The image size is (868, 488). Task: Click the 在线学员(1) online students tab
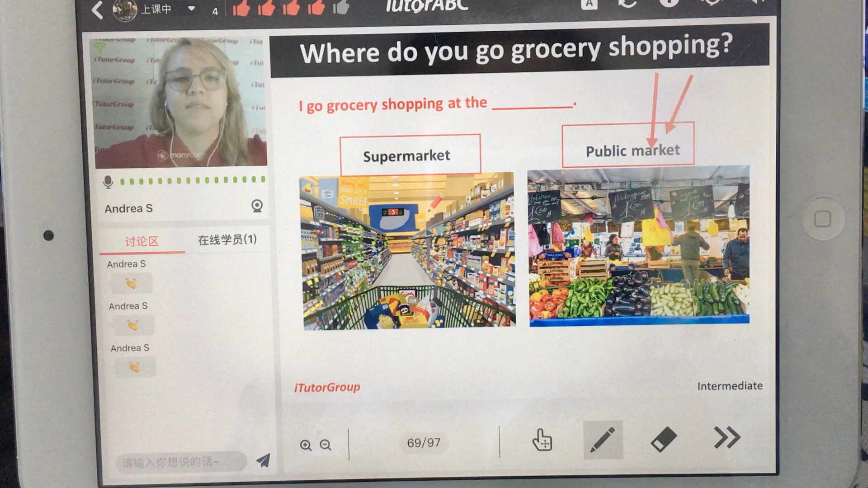(x=228, y=239)
